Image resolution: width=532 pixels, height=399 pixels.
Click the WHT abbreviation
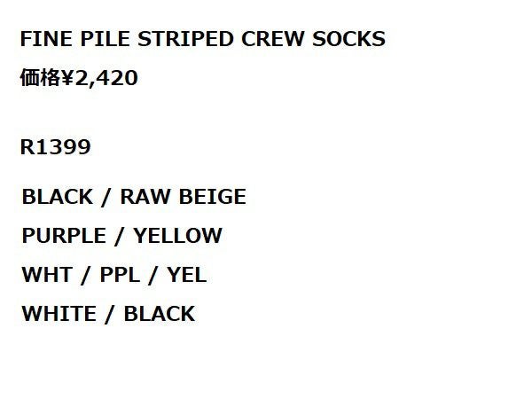pyautogui.click(x=44, y=275)
